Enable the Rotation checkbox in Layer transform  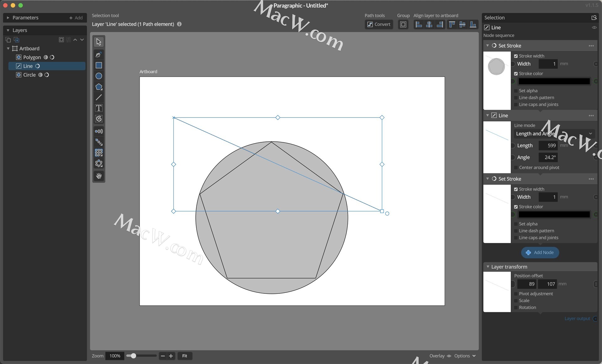(516, 308)
